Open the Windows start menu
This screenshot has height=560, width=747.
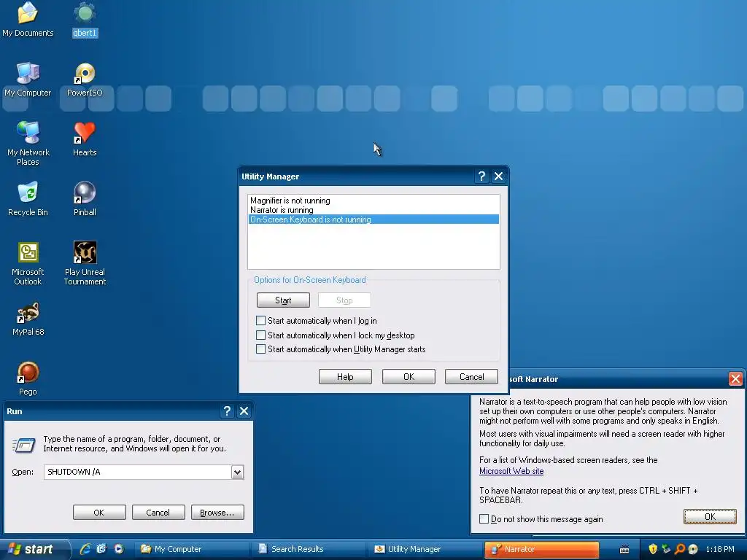click(34, 549)
